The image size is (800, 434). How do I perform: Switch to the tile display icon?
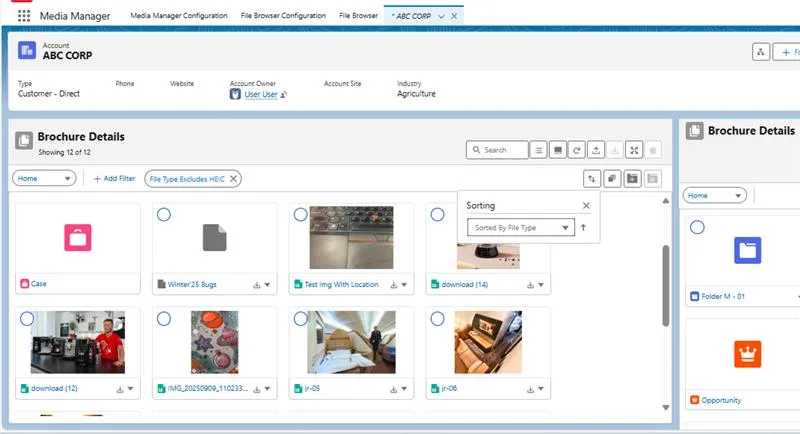(558, 150)
